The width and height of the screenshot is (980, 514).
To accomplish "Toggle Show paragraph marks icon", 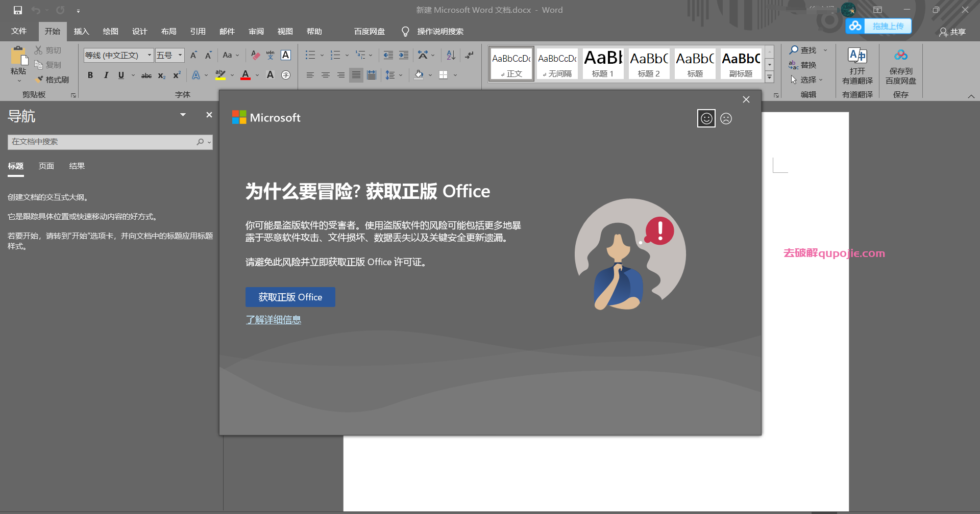I will [470, 55].
